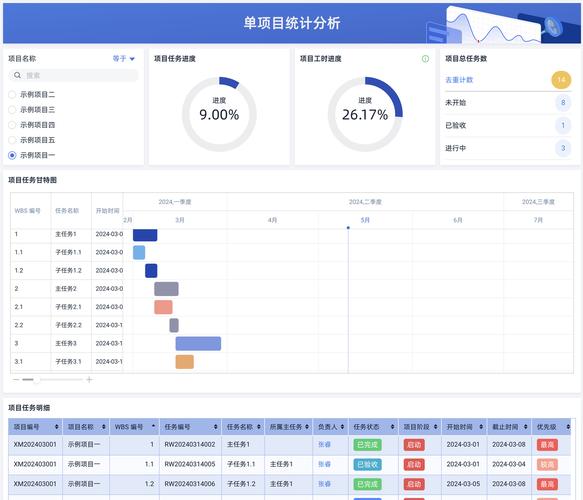Screen dimensions: 583x500
Task: Click the Gantt zoom in plus icon
Action: [89, 380]
